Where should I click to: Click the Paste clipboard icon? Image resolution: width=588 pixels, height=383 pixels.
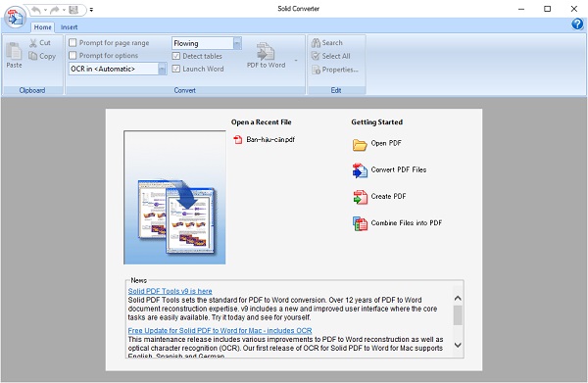[x=14, y=51]
